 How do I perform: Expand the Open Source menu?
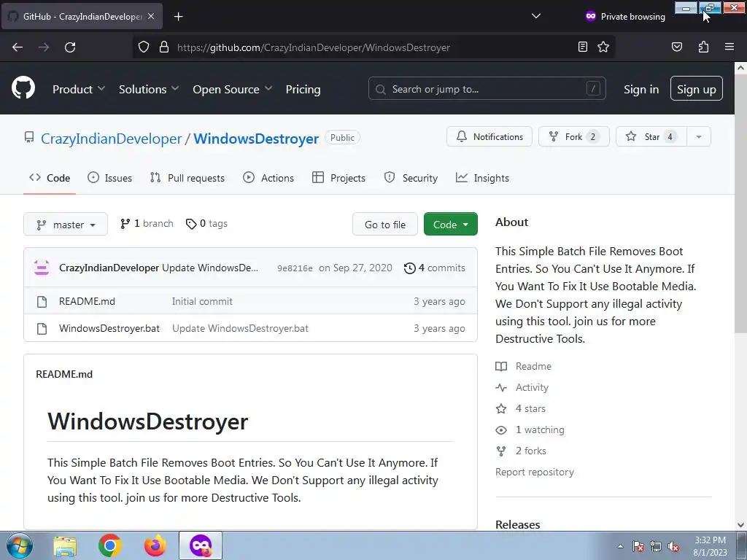point(233,89)
